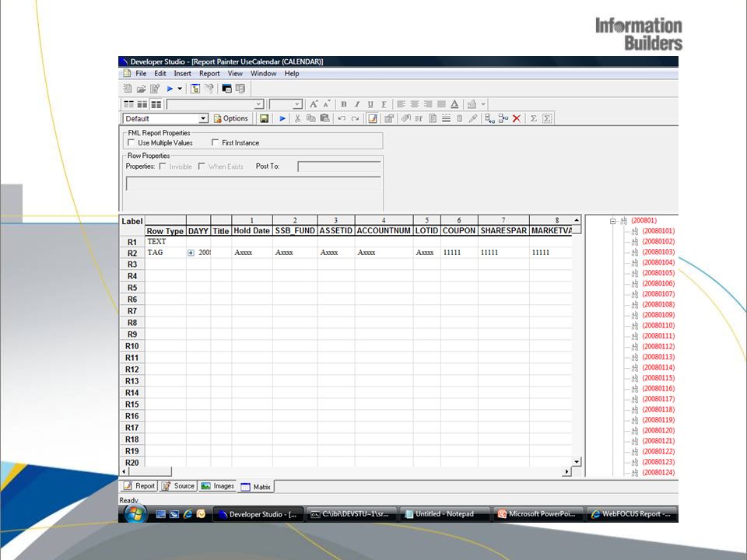The width and height of the screenshot is (747, 560).
Task: Switch to WebFOCUS Report taskbar button
Action: click(x=632, y=514)
